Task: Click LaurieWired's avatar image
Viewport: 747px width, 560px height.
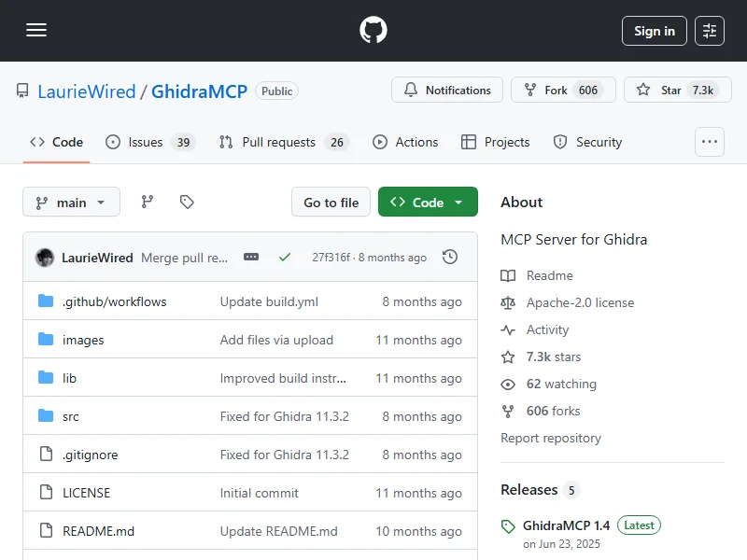Action: tap(45, 258)
